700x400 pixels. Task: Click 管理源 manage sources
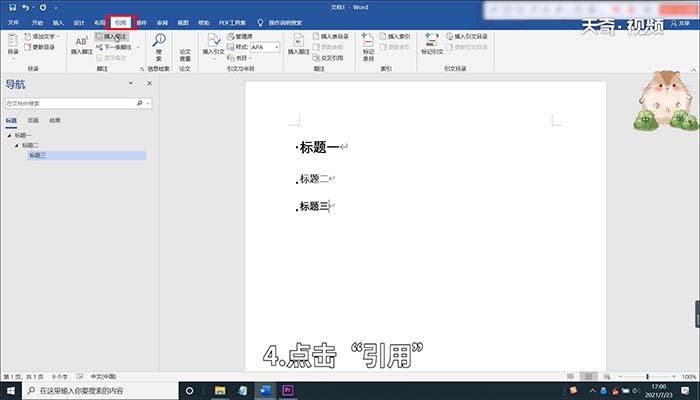(x=240, y=36)
